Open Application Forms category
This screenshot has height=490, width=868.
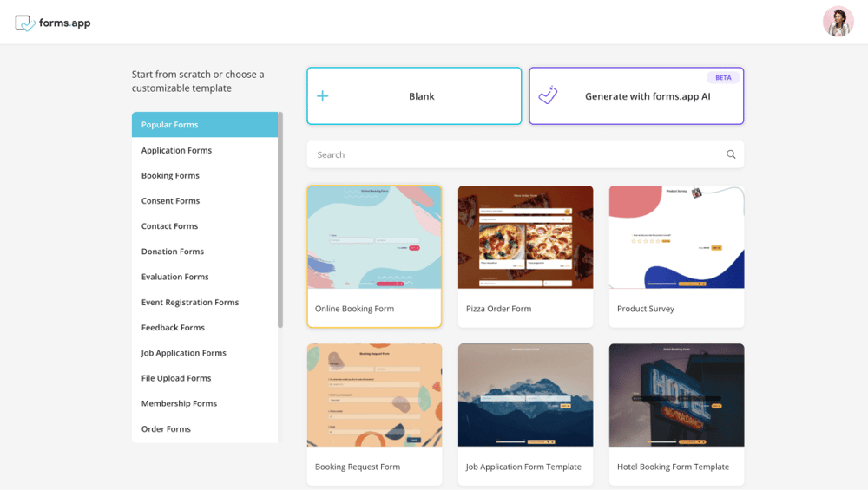(177, 150)
